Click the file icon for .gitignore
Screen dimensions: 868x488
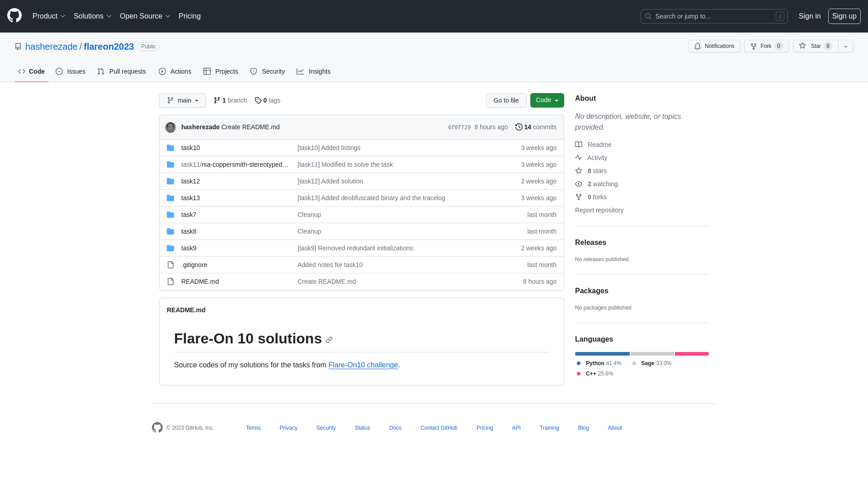coord(170,265)
